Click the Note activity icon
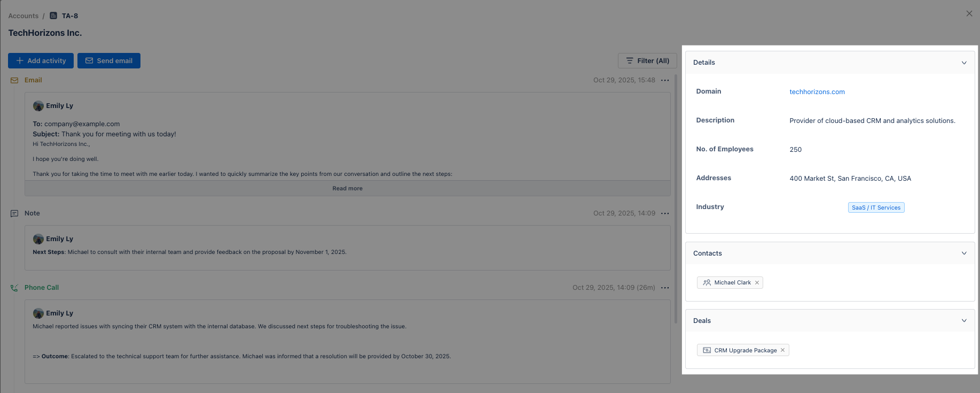 coord(14,213)
